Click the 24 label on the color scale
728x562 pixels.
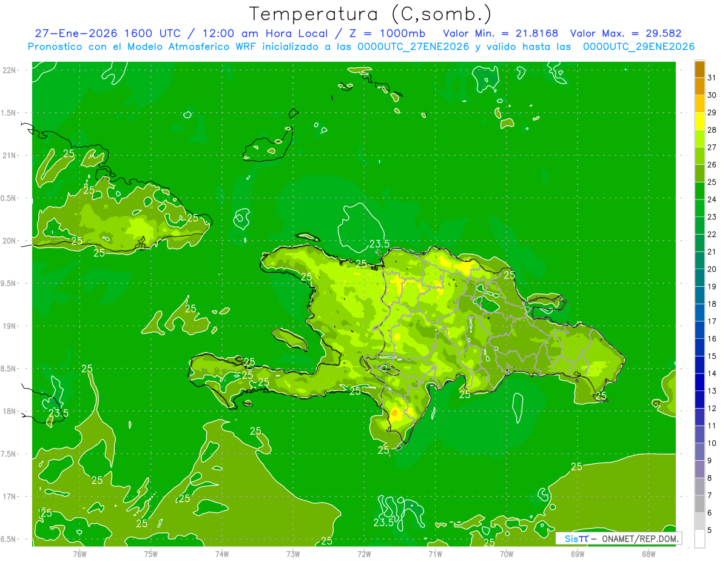[712, 199]
